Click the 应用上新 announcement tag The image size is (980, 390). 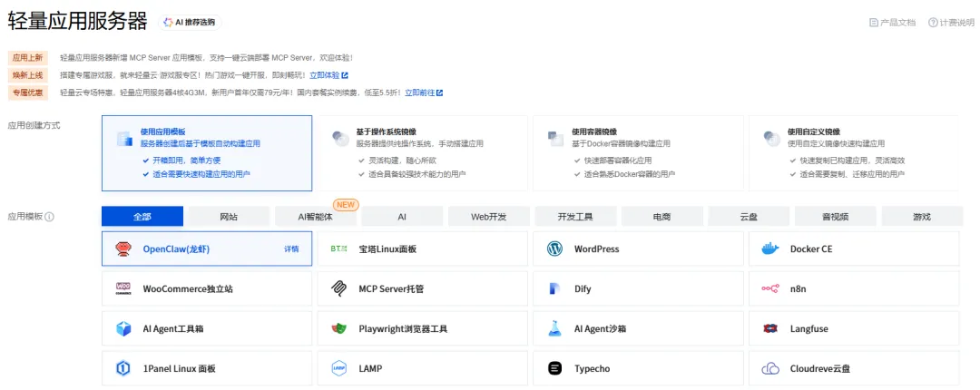28,57
